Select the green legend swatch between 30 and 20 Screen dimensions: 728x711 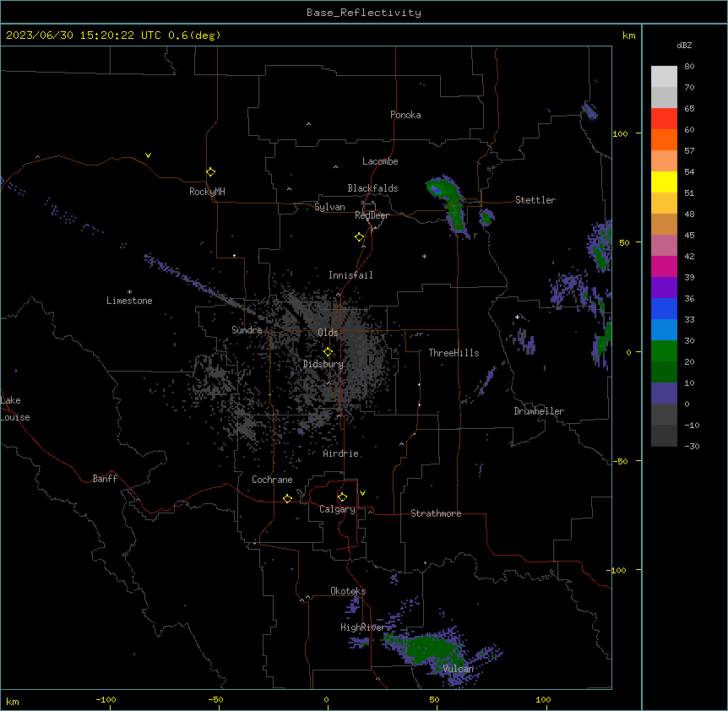tap(664, 351)
